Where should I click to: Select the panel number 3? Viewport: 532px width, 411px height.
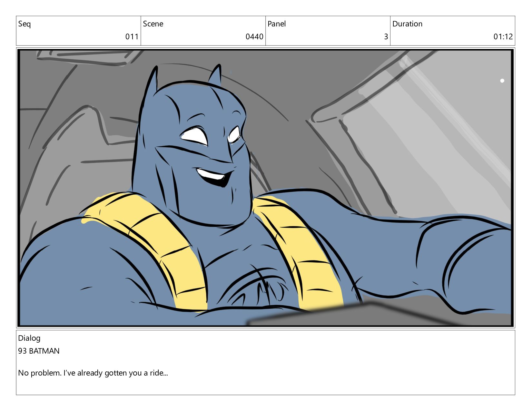(x=386, y=36)
